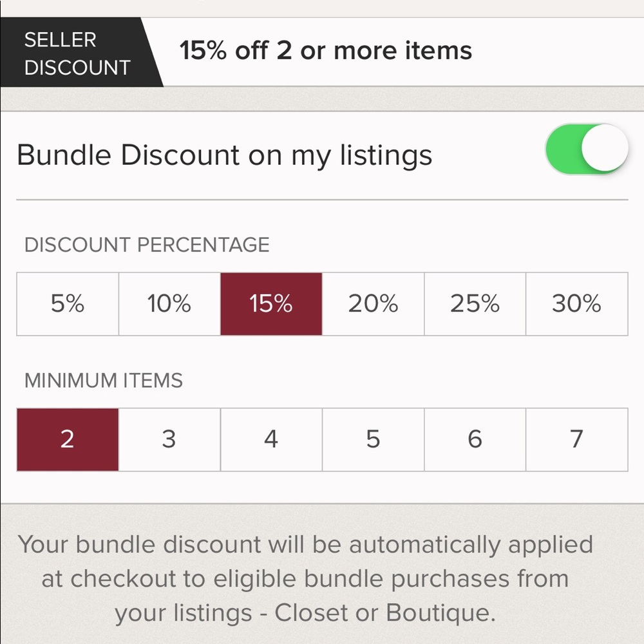
Task: Select the 25% discount percentage
Action: (x=475, y=304)
